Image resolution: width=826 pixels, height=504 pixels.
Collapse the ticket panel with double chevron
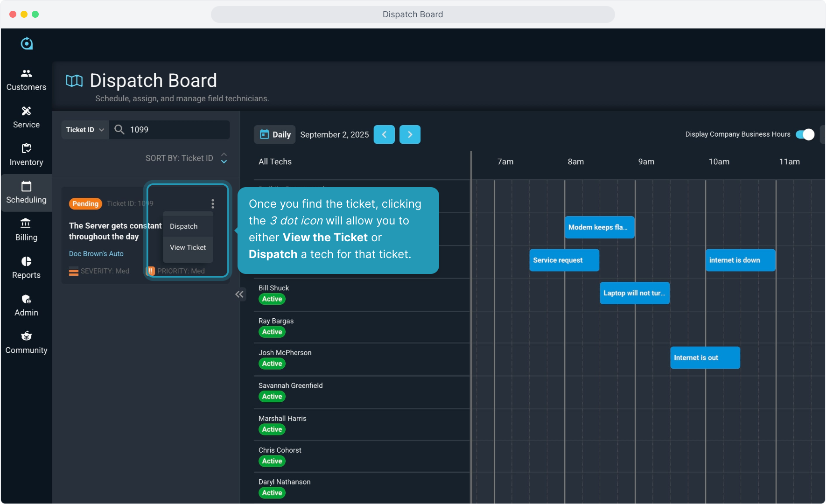[239, 294]
